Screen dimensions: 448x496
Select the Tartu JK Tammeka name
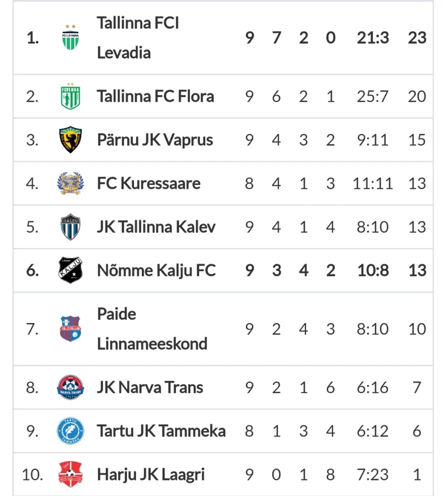(x=161, y=431)
